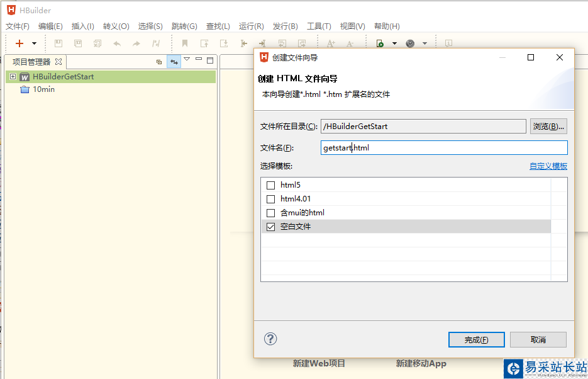Screen dimensions: 588x379
Task: Open the 自定义模板 link
Action: pos(548,166)
